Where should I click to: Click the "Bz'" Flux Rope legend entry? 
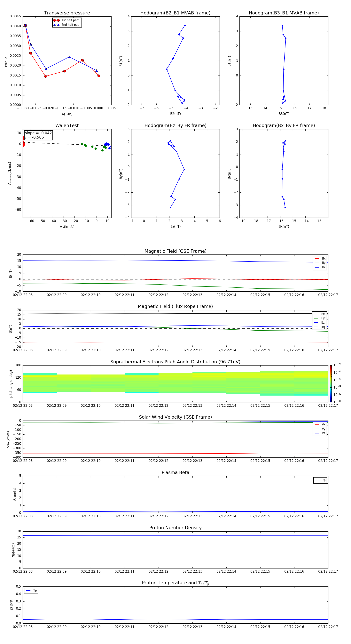pos(320,323)
